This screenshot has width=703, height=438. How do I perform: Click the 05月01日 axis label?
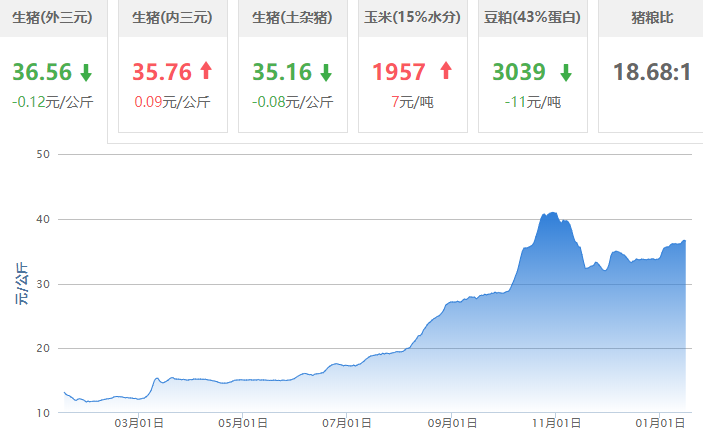pos(243,423)
